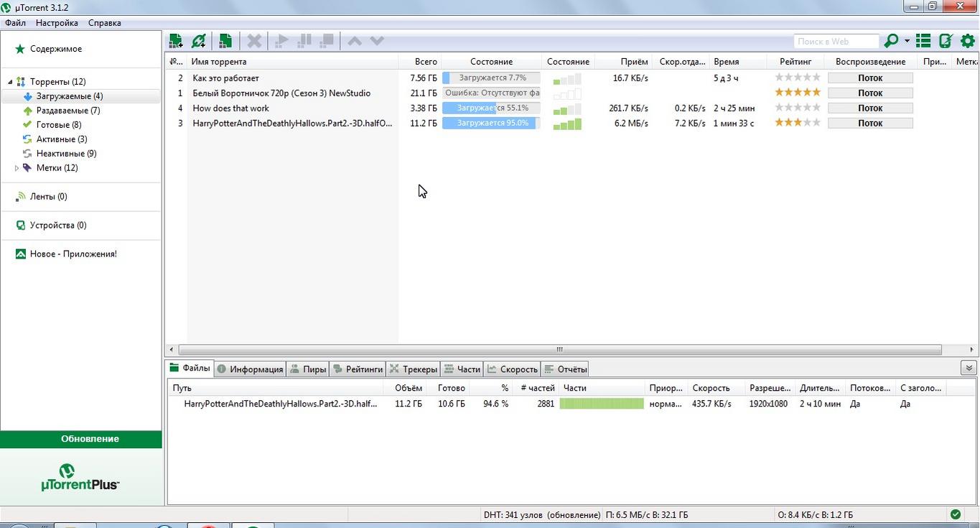Switch to the Трекеры tab
The width and height of the screenshot is (980, 528).
413,369
